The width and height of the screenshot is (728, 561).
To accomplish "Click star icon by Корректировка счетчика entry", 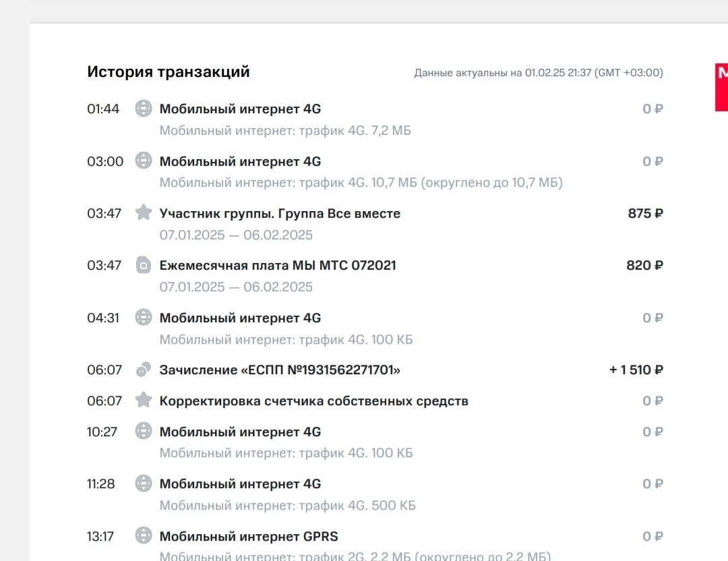I will pyautogui.click(x=144, y=401).
